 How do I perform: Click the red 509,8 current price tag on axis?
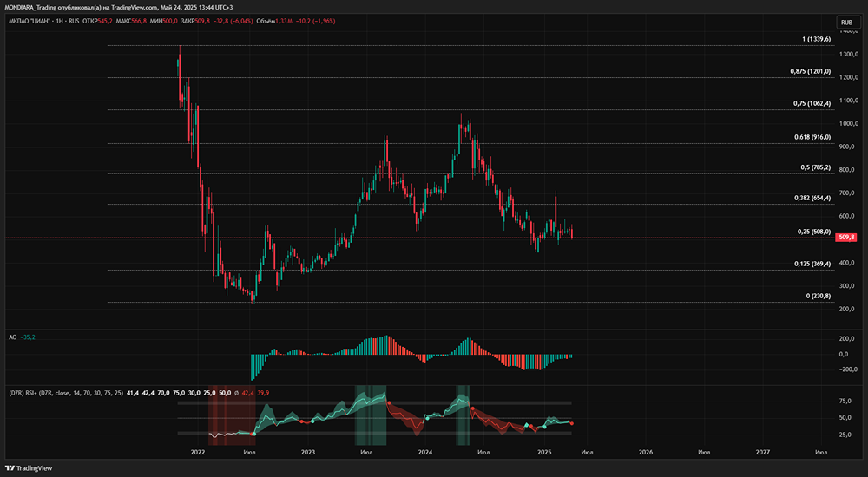(x=846, y=238)
